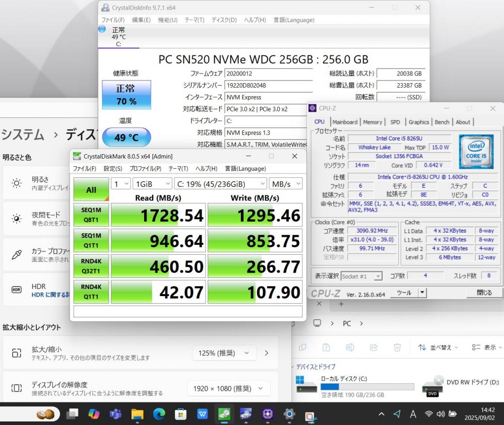Toggle IME input mode 'A' indicator

tap(413, 414)
